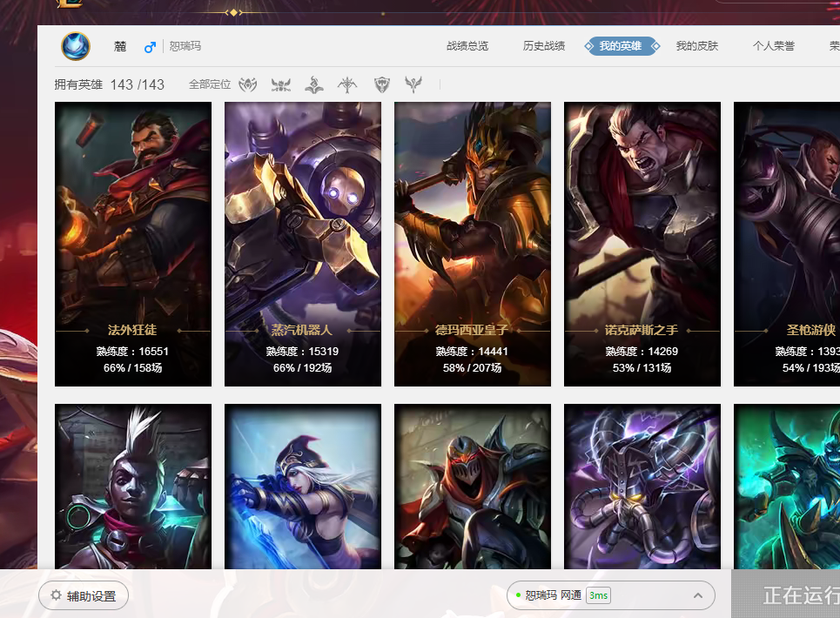The image size is (840, 618).
Task: Select the mohawk boy hero card
Action: [133, 487]
